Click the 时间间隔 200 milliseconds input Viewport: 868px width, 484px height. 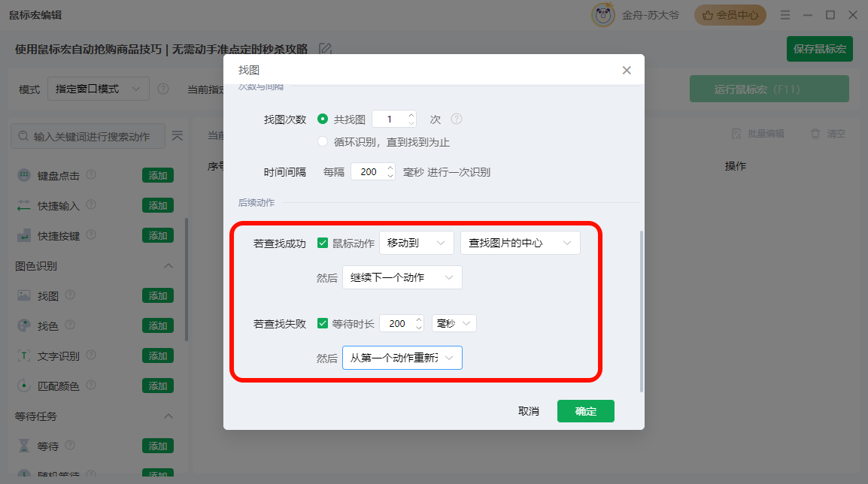[x=369, y=172]
